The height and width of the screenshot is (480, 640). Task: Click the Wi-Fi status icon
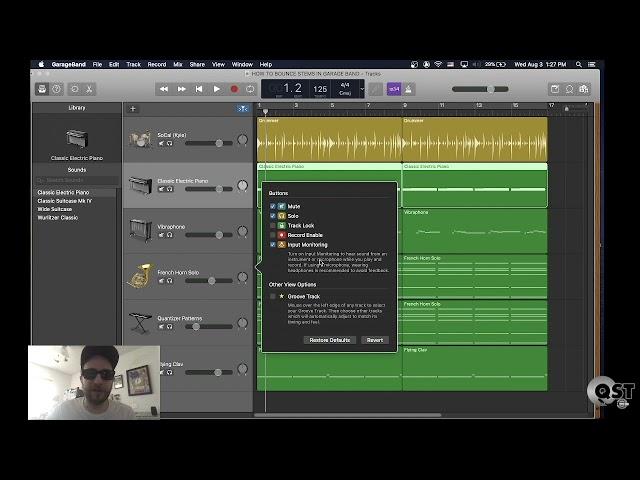(438, 64)
